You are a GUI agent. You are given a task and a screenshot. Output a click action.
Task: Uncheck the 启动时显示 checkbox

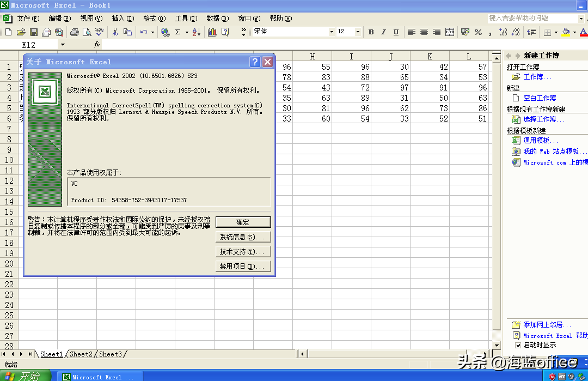click(518, 345)
